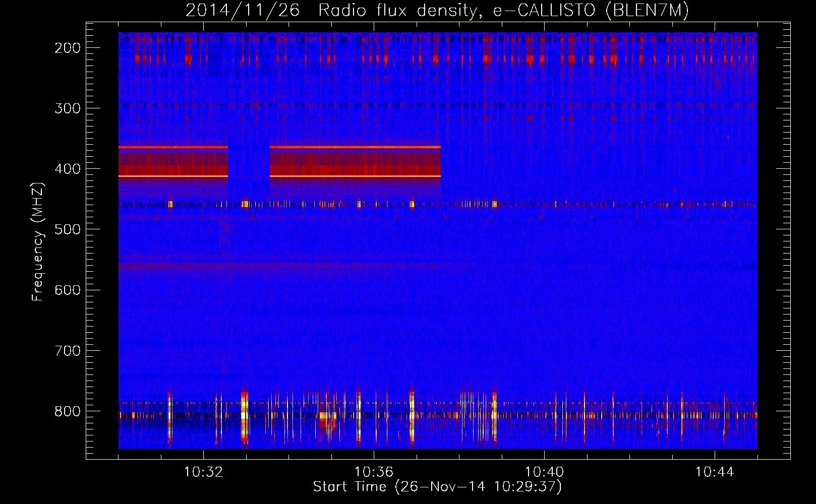Click the 'Frequency (MHZ)' axis label
Image resolution: width=816 pixels, height=504 pixels.
click(x=38, y=241)
